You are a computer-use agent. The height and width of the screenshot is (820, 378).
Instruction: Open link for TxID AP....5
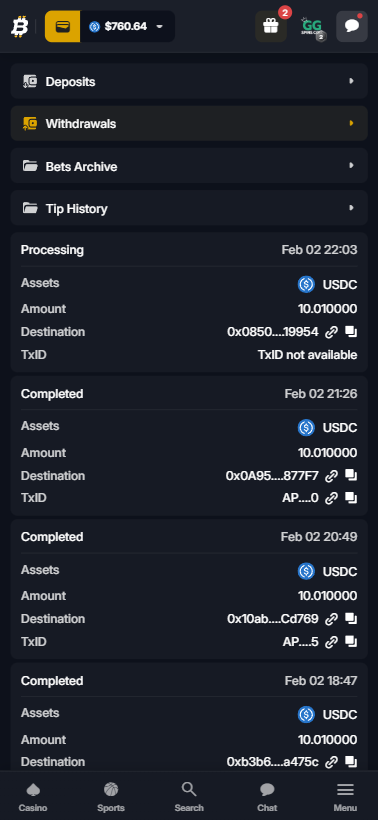[331, 642]
